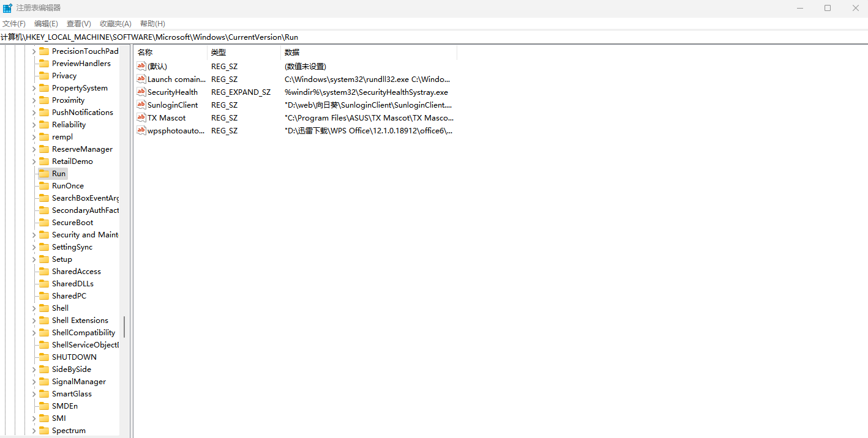Click the SecureBoot folder icon

coord(44,223)
